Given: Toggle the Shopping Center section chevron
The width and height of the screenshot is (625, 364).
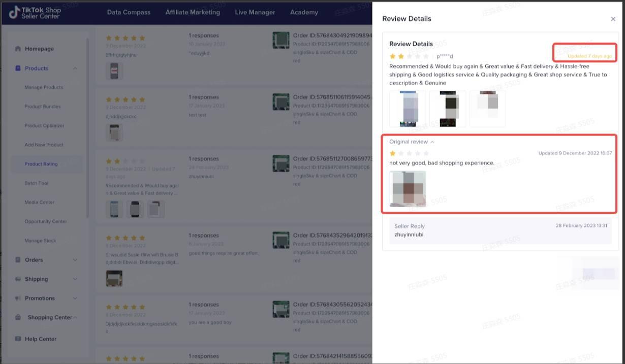Looking at the screenshot, I should pyautogui.click(x=75, y=317).
